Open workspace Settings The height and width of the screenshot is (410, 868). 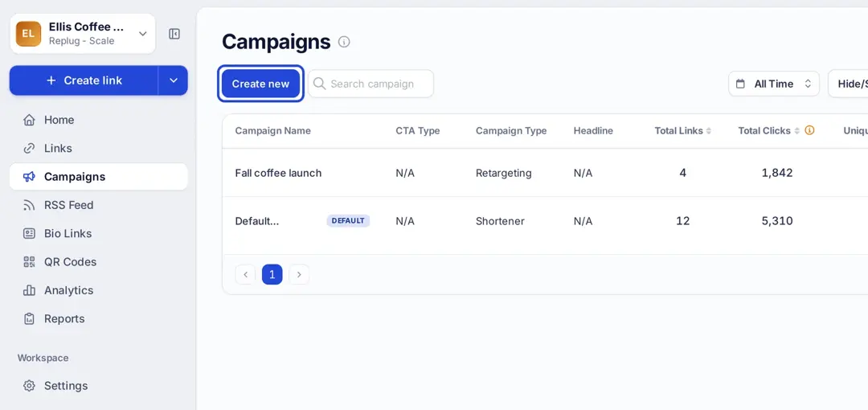point(99,386)
